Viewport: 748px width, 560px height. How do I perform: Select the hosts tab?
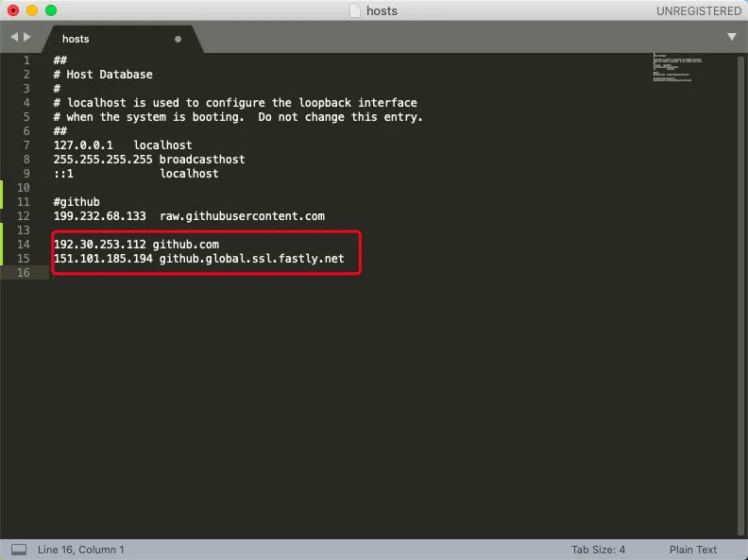[x=76, y=39]
